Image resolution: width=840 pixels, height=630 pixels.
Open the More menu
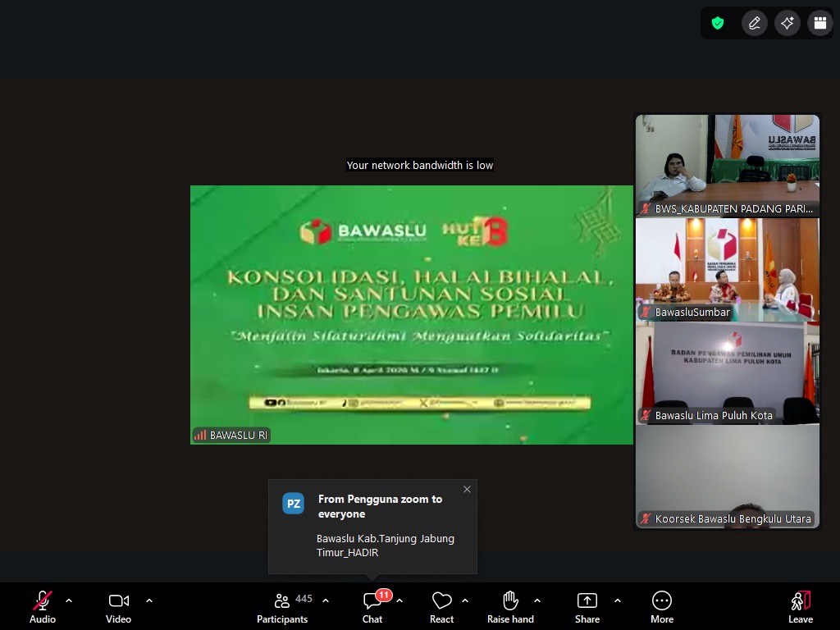coord(661,607)
